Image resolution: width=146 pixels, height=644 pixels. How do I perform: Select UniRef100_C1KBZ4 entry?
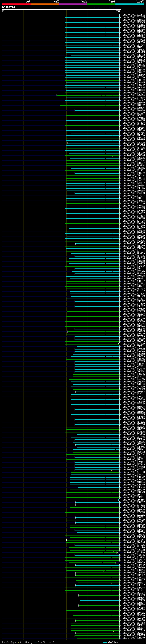tap(133, 372)
